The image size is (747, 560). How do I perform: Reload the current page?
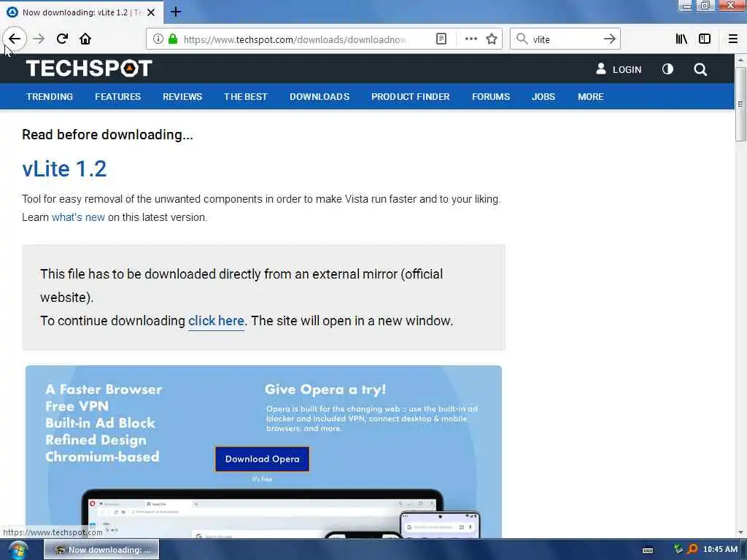pyautogui.click(x=62, y=39)
